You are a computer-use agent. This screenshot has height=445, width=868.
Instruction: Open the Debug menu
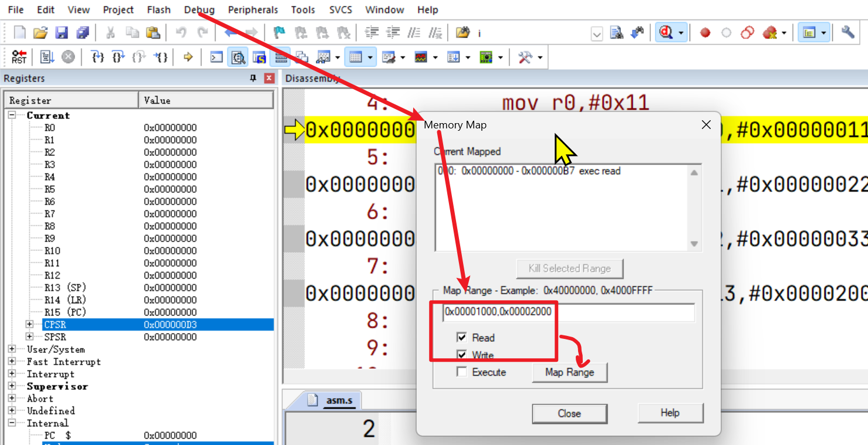coord(200,9)
